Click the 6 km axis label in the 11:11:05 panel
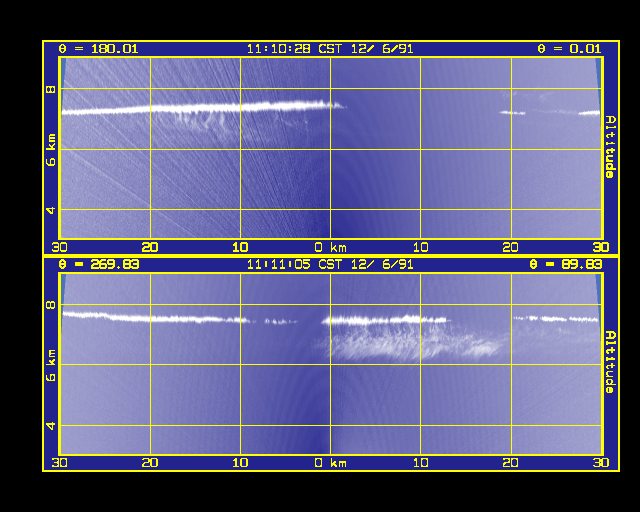Image resolution: width=640 pixels, height=512 pixels. [x=51, y=365]
